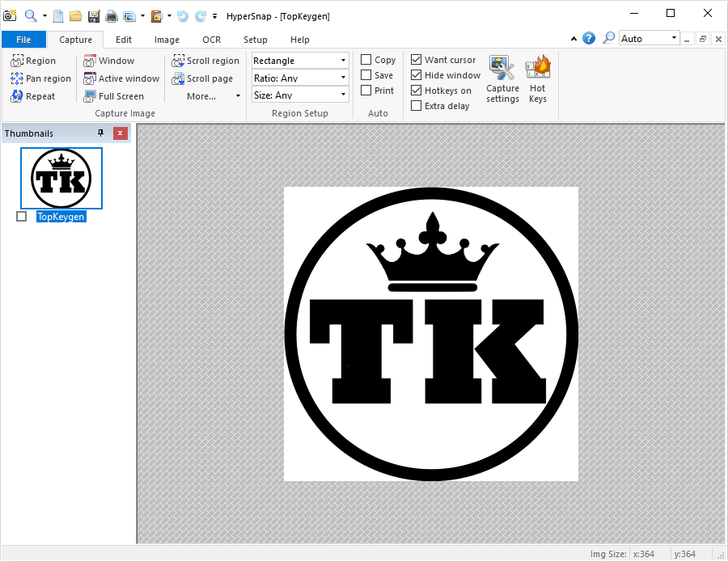Enable the auto Copy checkbox
The image size is (728, 562).
click(x=366, y=60)
